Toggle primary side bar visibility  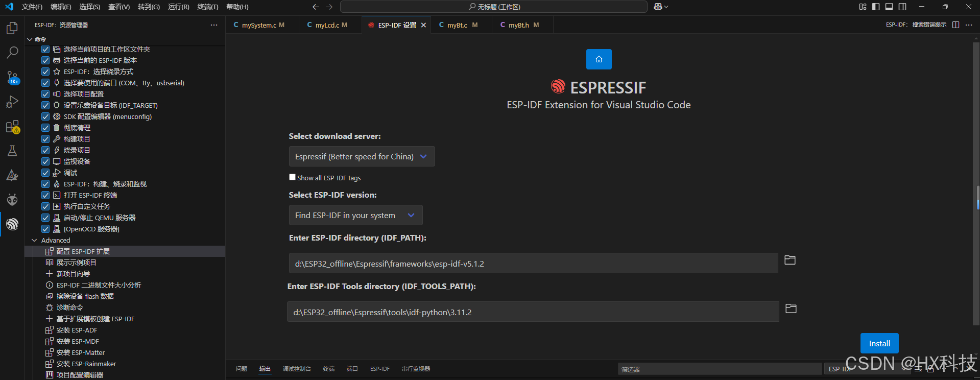tap(876, 7)
